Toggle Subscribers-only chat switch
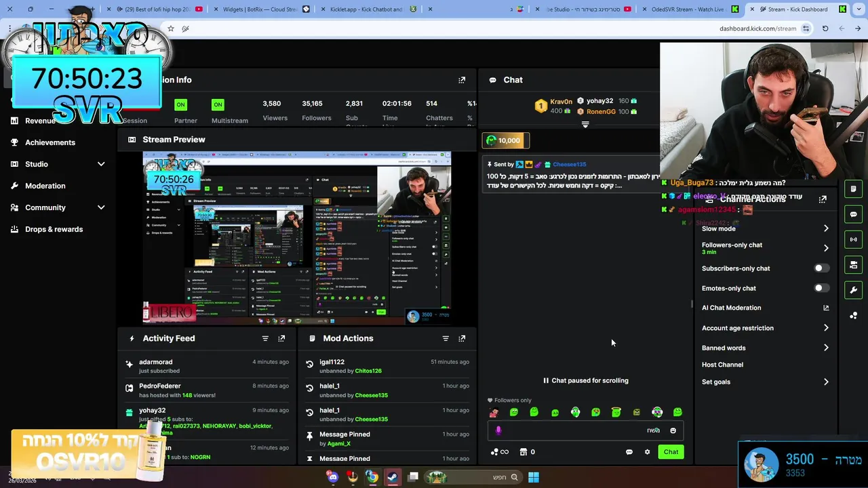Viewport: 868px width, 488px height. pyautogui.click(x=821, y=268)
